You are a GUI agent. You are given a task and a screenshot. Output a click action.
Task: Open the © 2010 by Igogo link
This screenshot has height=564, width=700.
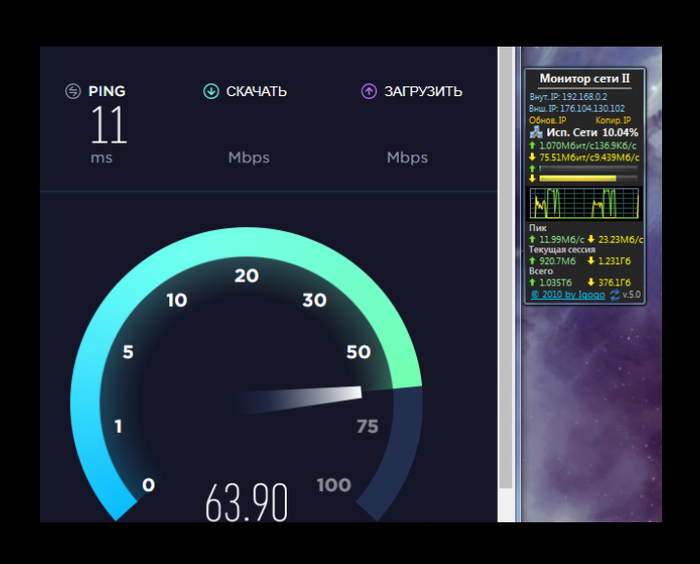568,295
